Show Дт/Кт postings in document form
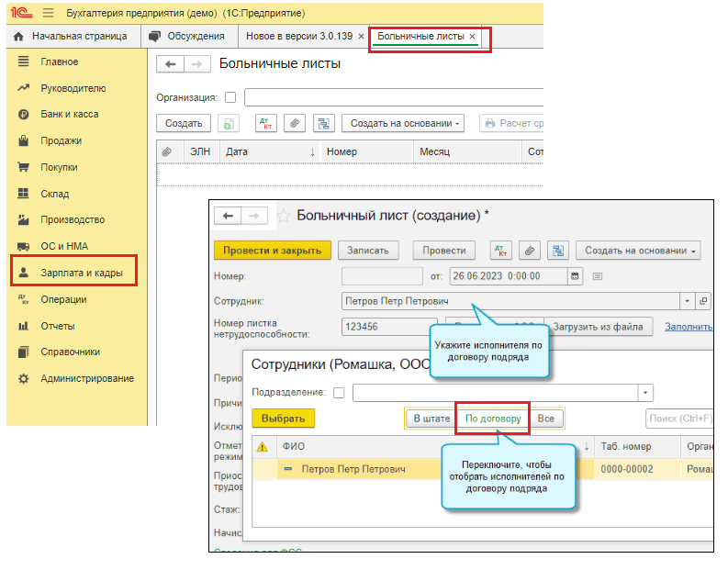728x570 pixels. 501,251
